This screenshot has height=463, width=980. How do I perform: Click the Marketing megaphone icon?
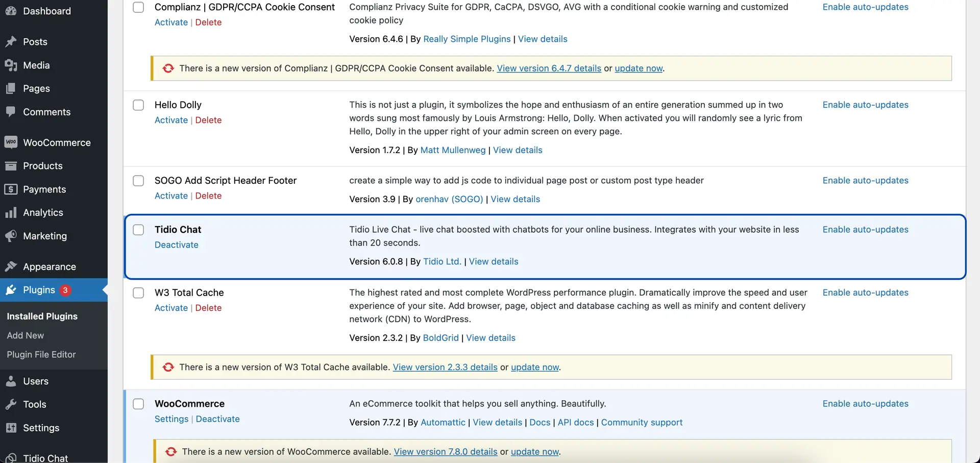click(x=11, y=236)
